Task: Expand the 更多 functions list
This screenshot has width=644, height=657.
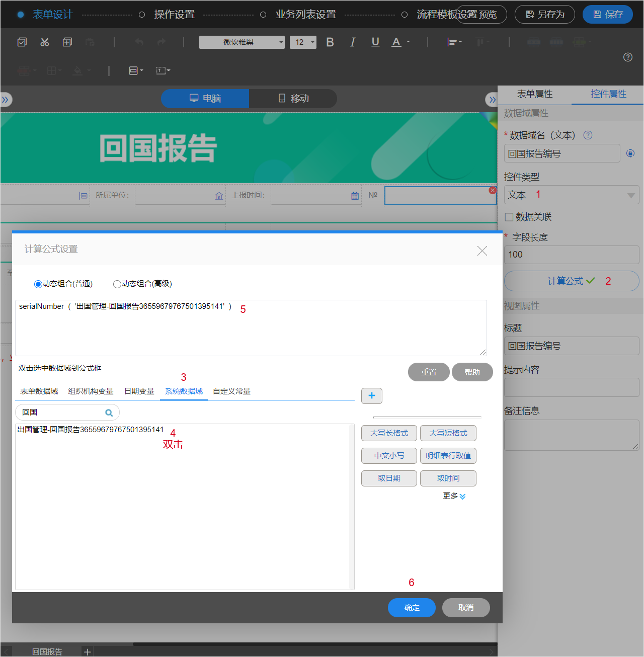Action: pyautogui.click(x=454, y=496)
